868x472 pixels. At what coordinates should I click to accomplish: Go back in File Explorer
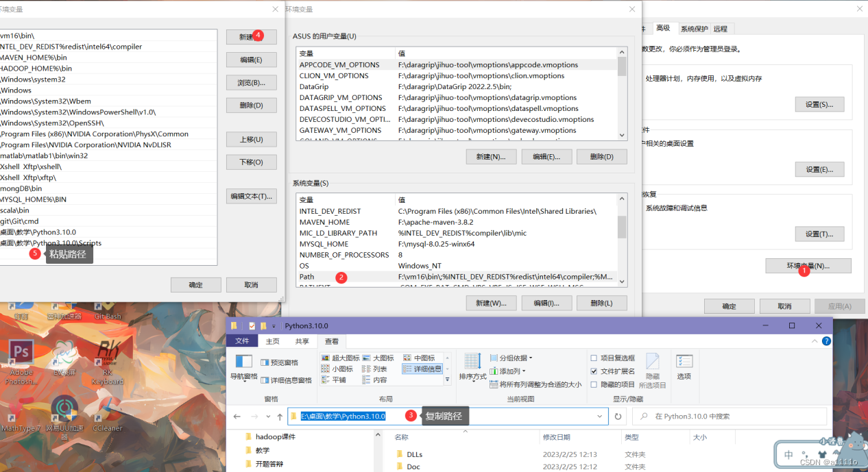click(237, 417)
